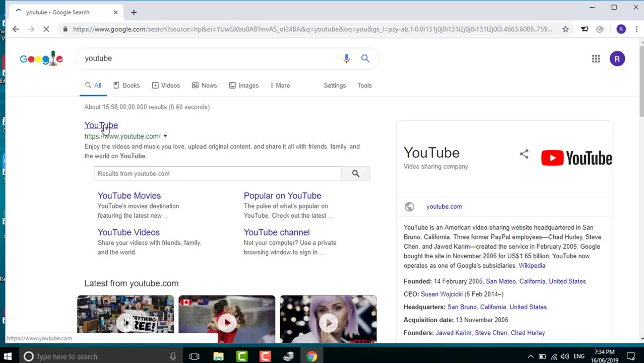Screen dimensions: 644x363
Task: Click the Results from youtube.com field
Action: click(218, 173)
